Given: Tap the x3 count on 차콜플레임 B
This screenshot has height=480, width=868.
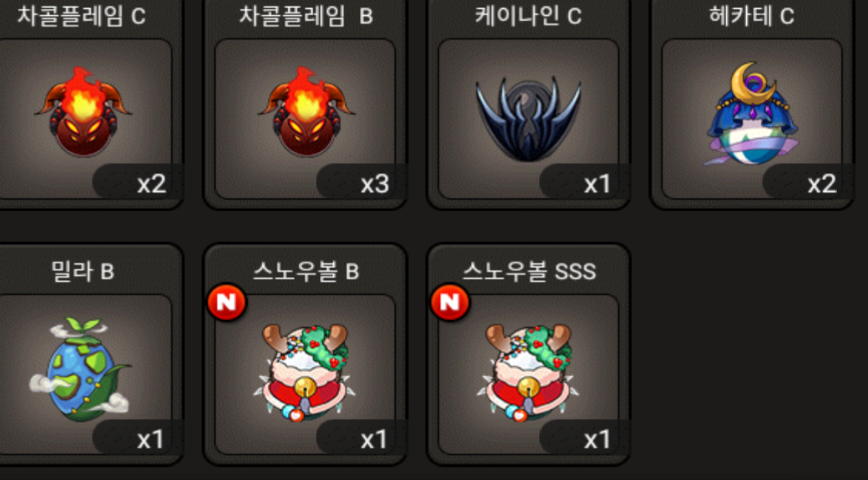Looking at the screenshot, I should click(374, 184).
